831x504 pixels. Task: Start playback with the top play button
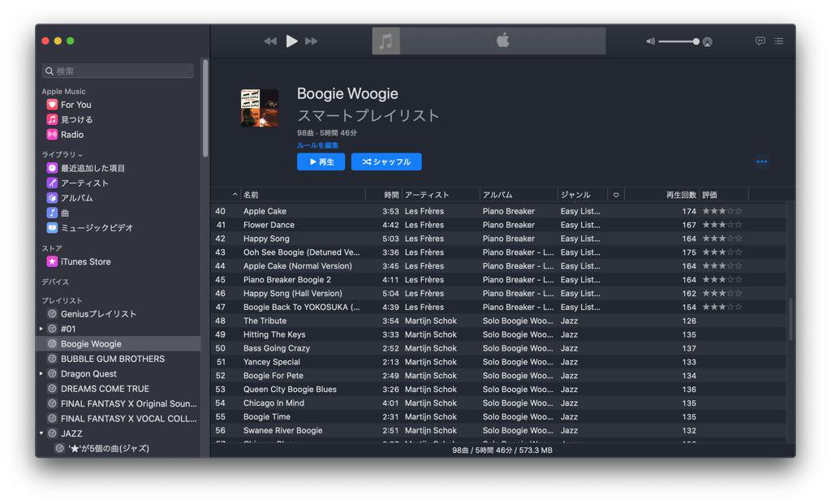click(x=291, y=41)
